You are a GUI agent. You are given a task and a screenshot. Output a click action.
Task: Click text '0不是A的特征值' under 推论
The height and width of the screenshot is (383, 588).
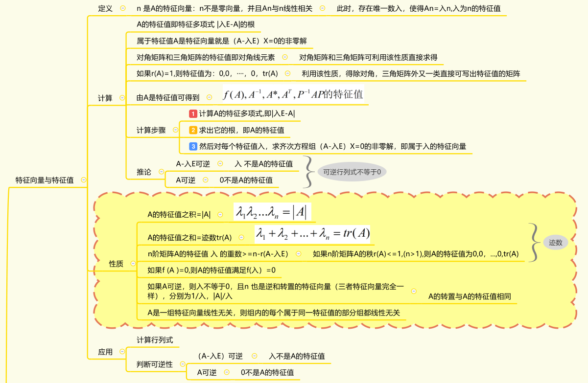pyautogui.click(x=246, y=180)
